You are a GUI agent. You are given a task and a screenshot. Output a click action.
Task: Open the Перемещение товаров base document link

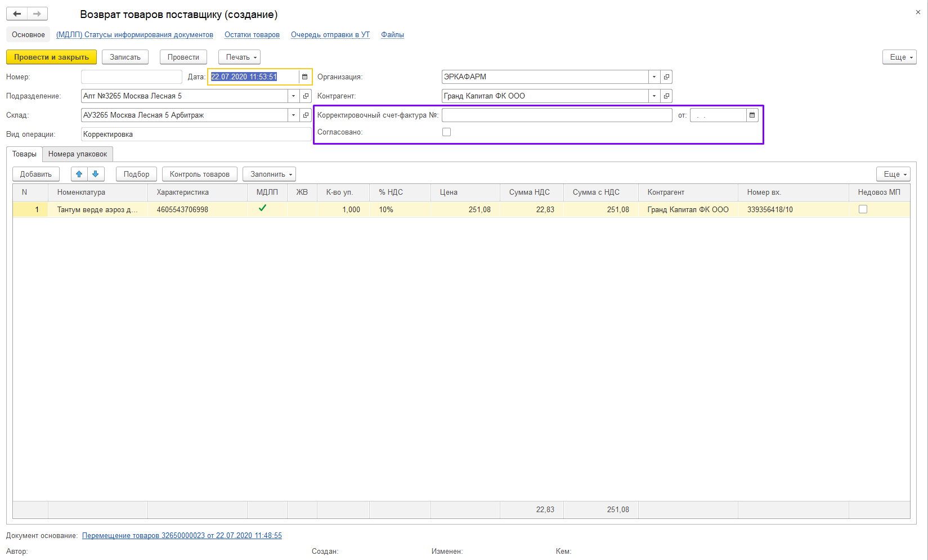182,536
